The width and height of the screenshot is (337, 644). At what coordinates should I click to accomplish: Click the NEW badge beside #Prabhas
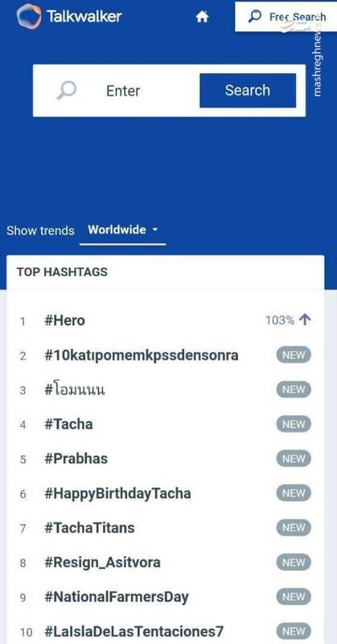coord(294,458)
